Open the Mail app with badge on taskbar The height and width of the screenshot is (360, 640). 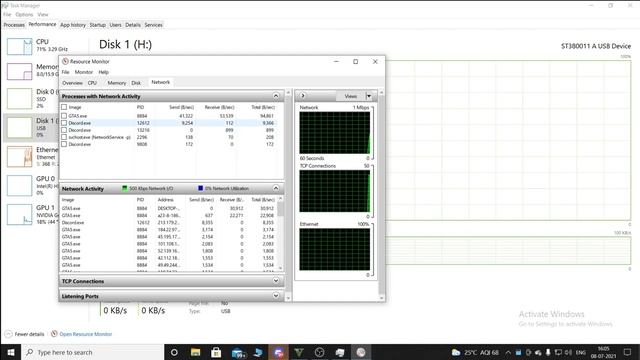point(238,352)
